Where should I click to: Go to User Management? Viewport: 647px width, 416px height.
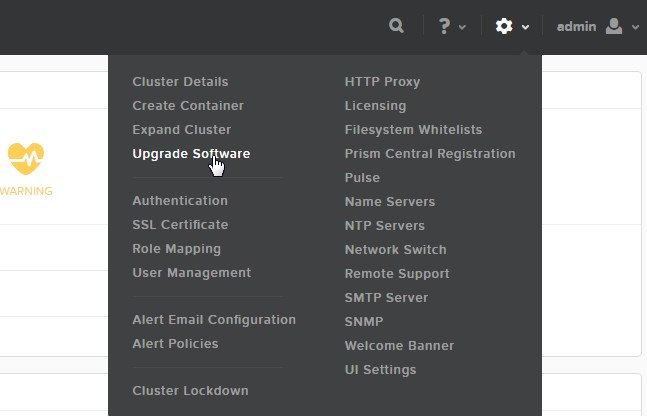pos(191,273)
